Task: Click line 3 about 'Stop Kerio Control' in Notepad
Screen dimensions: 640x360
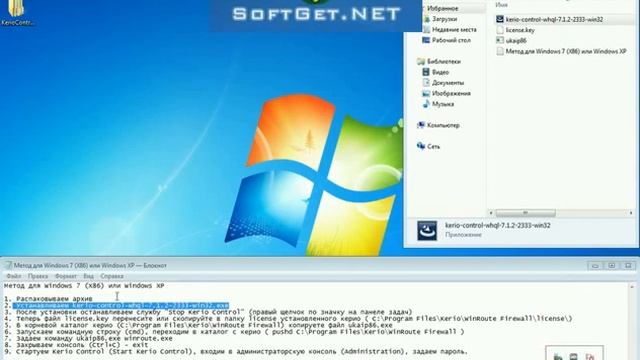Action: pyautogui.click(x=208, y=312)
